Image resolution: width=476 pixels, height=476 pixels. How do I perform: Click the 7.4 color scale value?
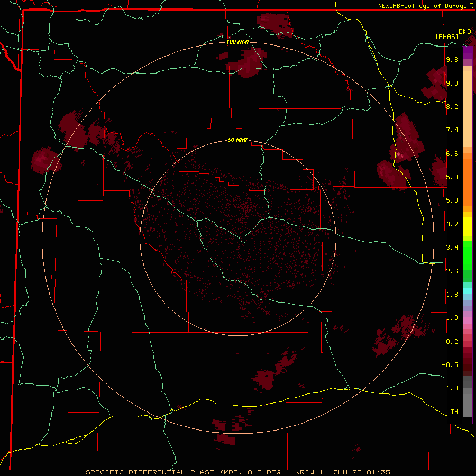click(x=452, y=130)
